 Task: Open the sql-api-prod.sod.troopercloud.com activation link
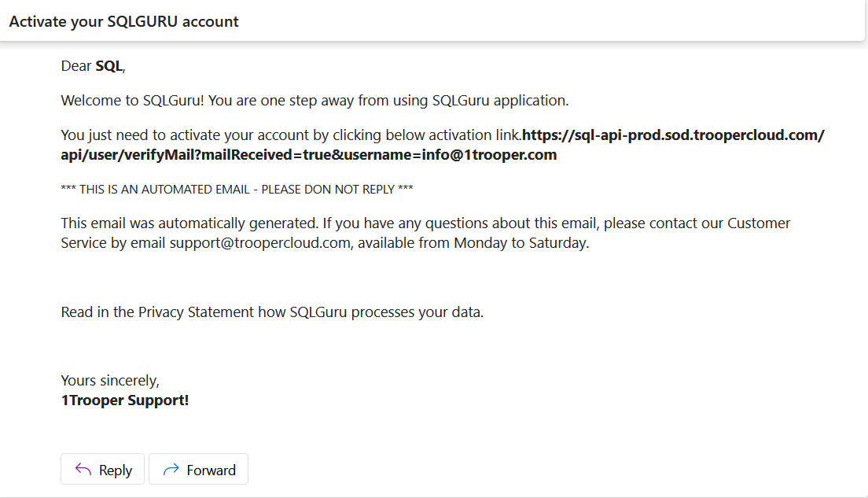(x=672, y=135)
